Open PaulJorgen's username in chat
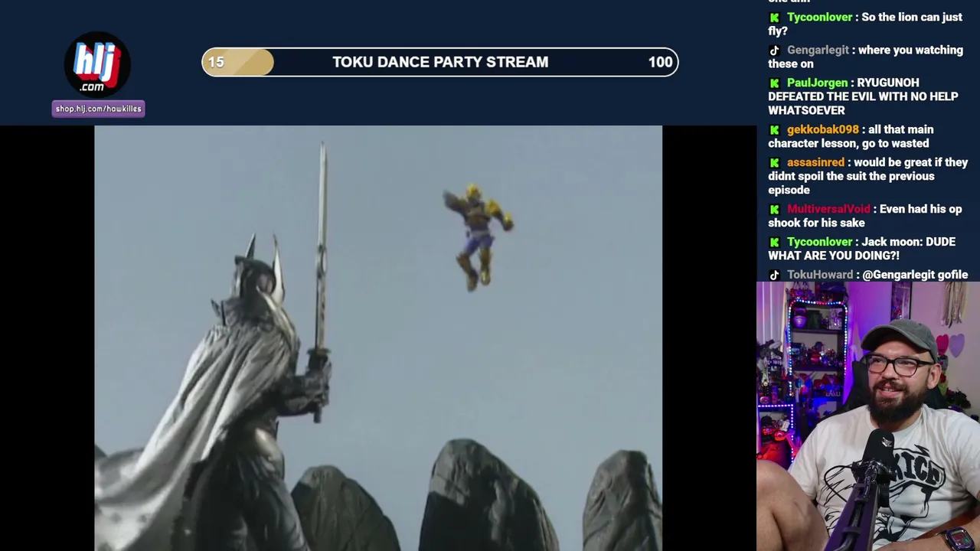 [817, 83]
